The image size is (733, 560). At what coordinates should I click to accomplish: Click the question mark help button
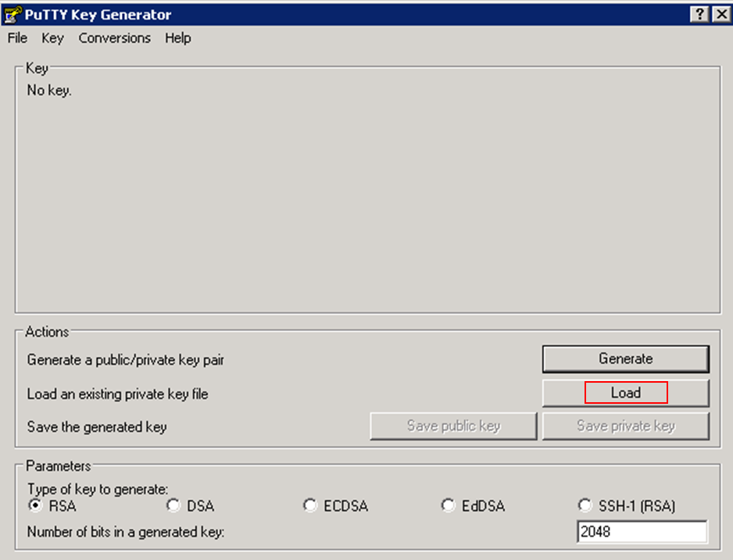(699, 14)
